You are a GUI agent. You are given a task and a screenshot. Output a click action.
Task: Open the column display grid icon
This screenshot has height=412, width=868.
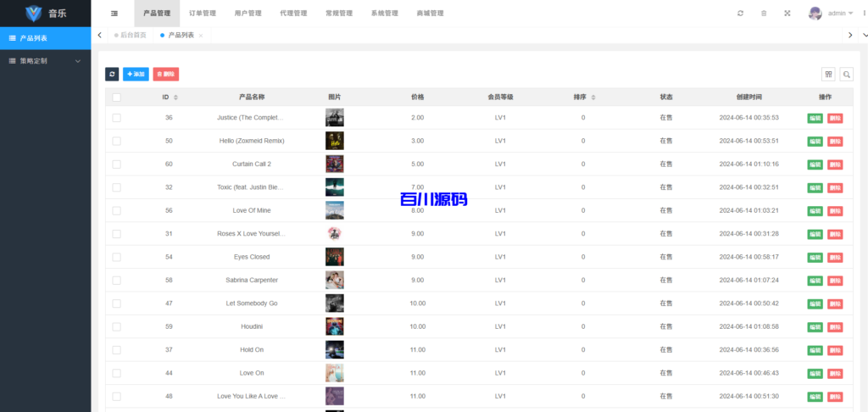tap(829, 75)
